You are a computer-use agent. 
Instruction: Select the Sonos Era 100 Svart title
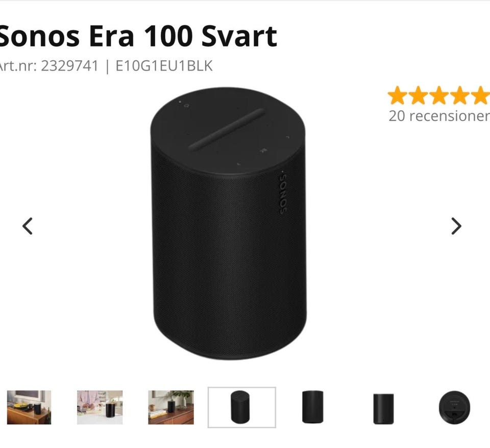[138, 36]
